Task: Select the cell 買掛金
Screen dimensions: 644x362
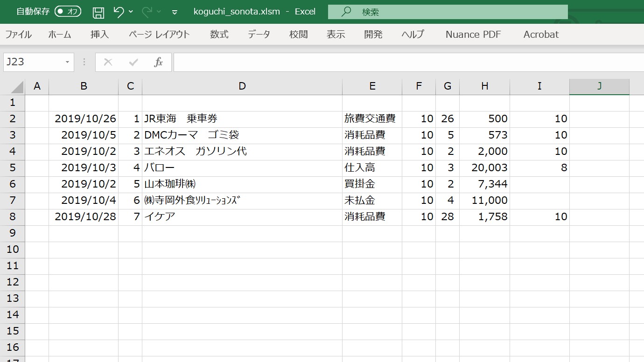Action: [x=372, y=184]
